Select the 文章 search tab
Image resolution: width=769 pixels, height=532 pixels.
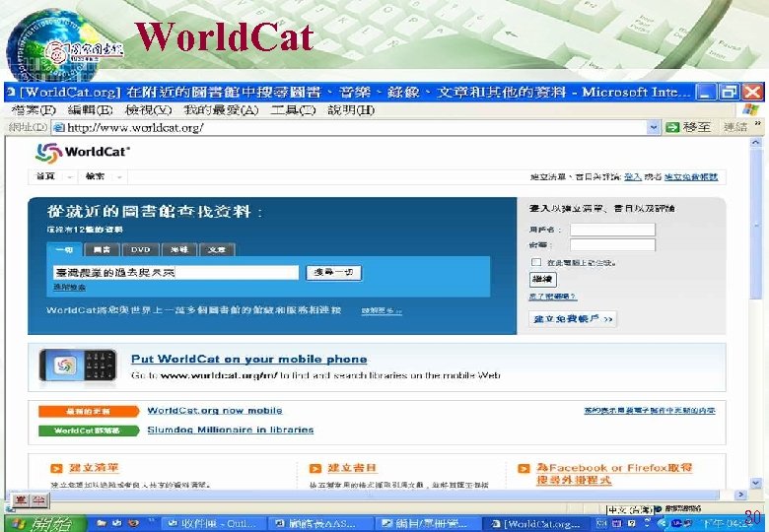click(x=217, y=250)
